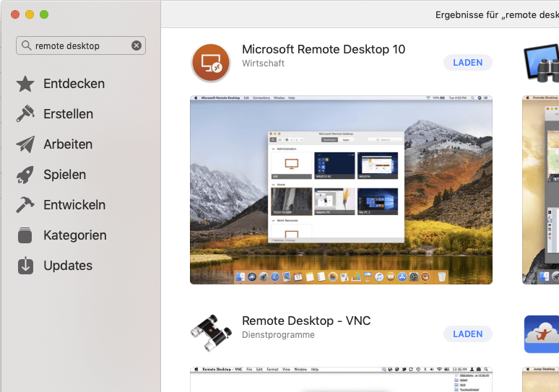Click the Dienstprogramme category label
559x392 pixels.
pyautogui.click(x=279, y=335)
